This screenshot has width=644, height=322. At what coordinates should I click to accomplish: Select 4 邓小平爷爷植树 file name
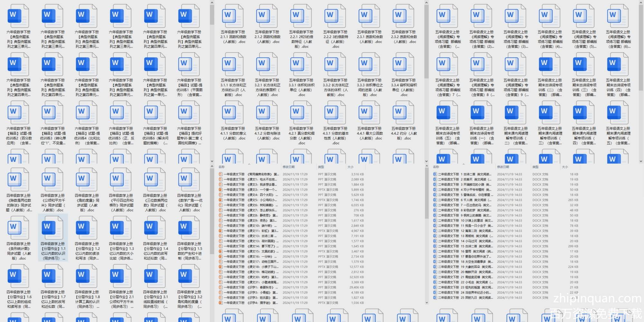(x=465, y=190)
